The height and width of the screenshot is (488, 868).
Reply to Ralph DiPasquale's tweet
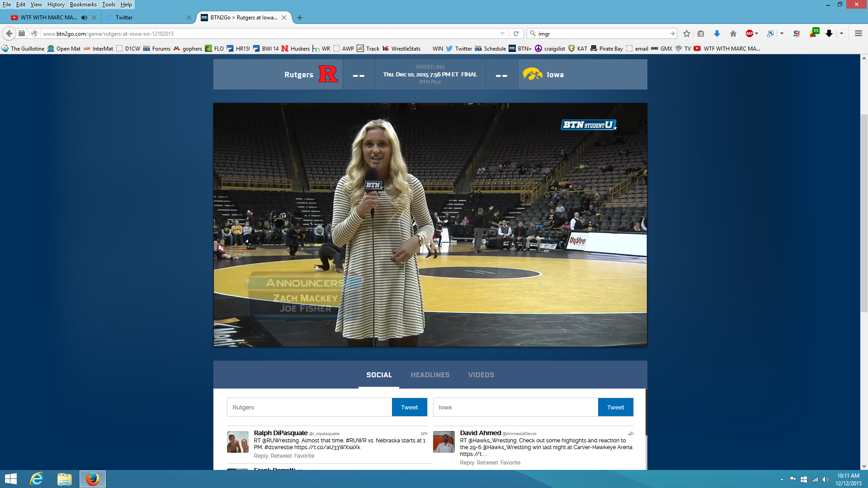pos(261,456)
